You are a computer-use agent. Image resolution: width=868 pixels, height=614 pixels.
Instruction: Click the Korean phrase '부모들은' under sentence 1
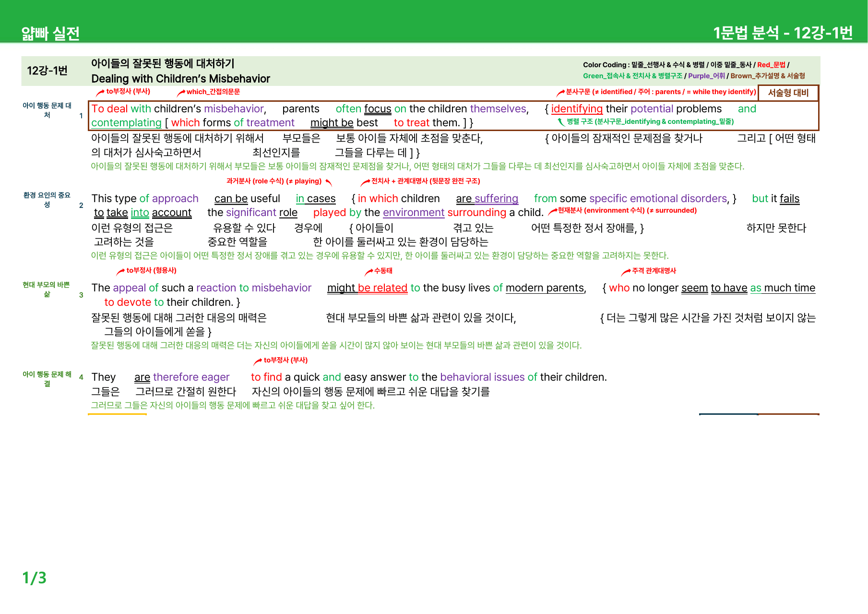pos(301,138)
